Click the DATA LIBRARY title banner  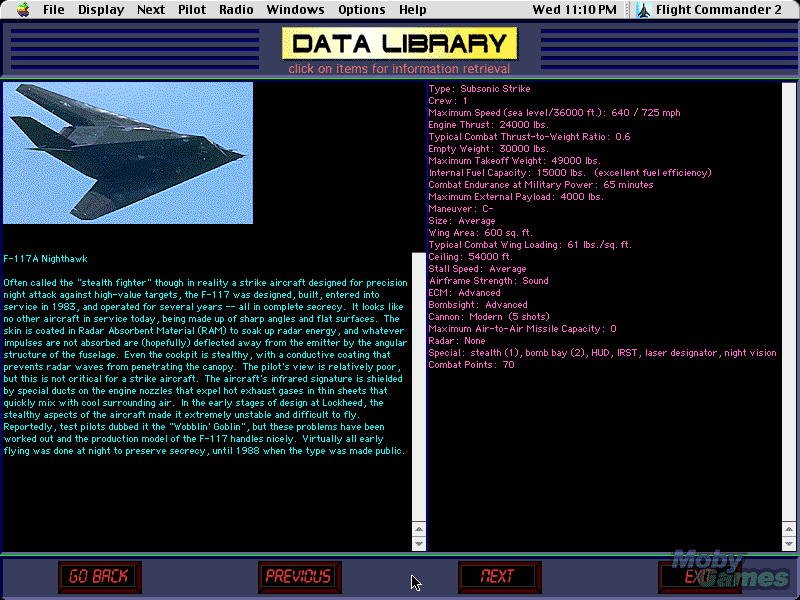click(399, 43)
